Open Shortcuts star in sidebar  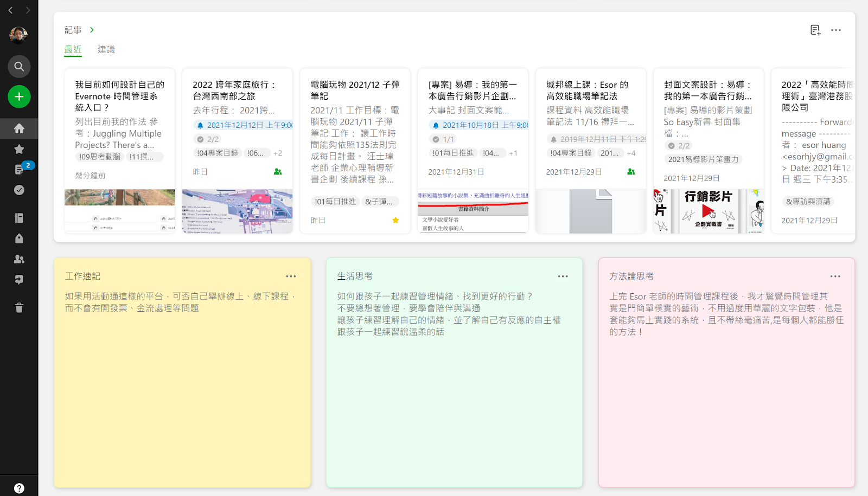click(x=19, y=149)
